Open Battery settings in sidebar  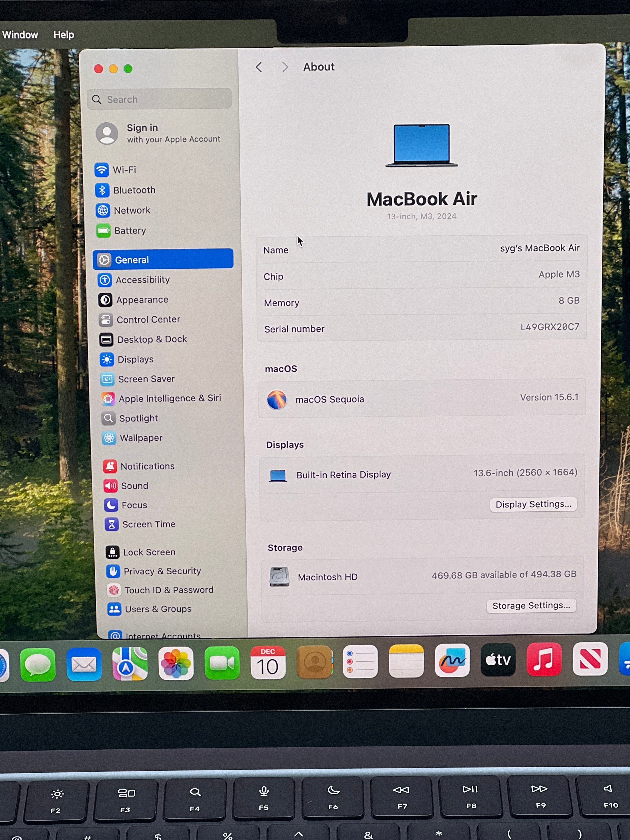click(x=121, y=230)
